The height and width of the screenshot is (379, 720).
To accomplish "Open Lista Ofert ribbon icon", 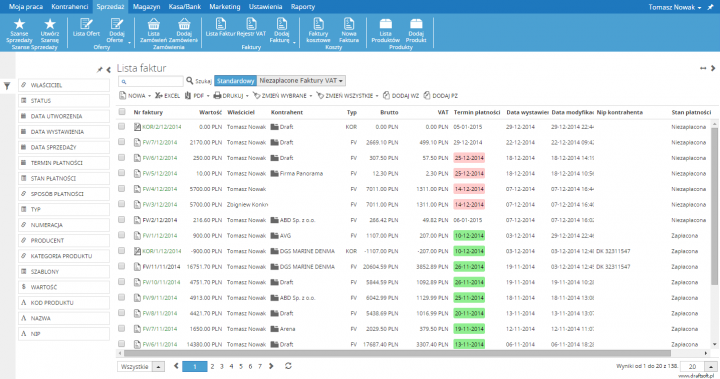I will (x=86, y=24).
